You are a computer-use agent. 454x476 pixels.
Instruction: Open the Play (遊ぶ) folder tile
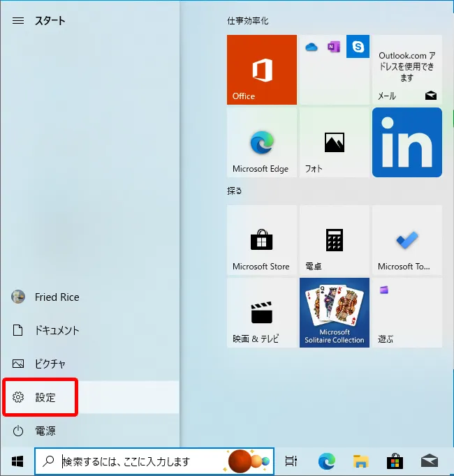pos(407,313)
